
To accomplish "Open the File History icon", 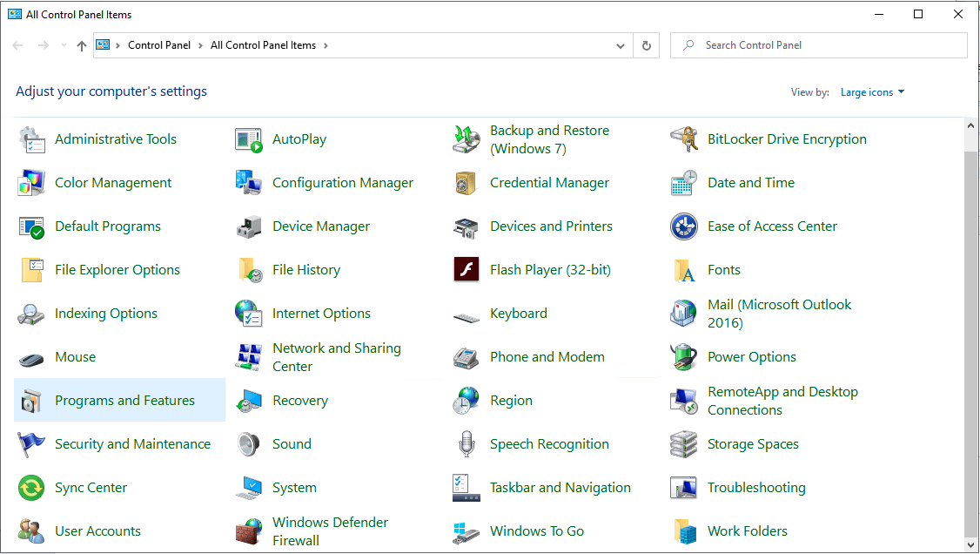I will (x=249, y=270).
